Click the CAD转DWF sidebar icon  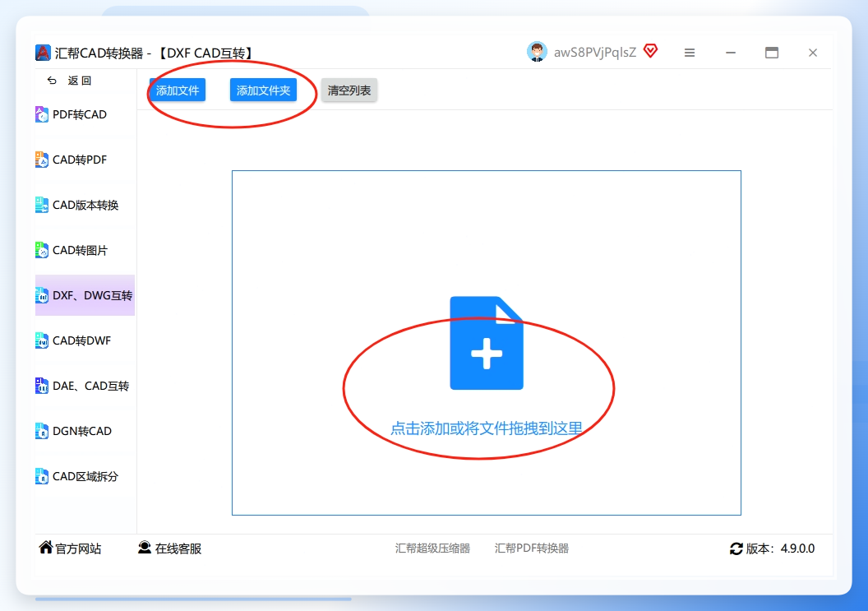pos(42,340)
